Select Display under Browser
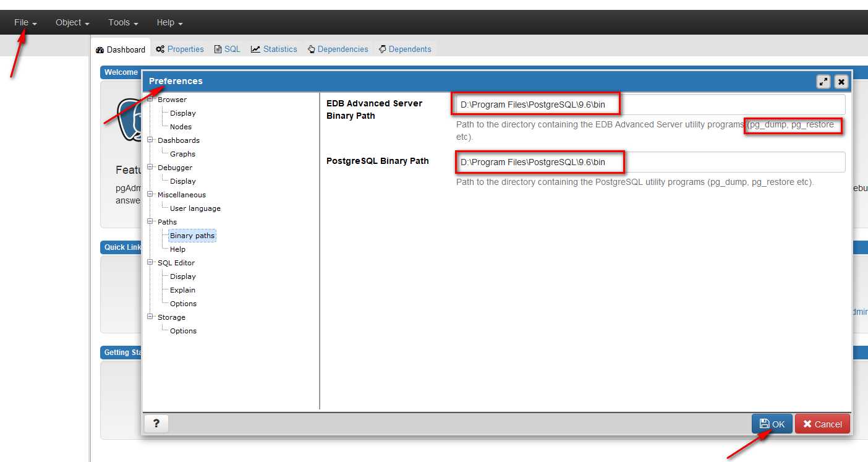Viewport: 868px width, 462px height. point(183,113)
